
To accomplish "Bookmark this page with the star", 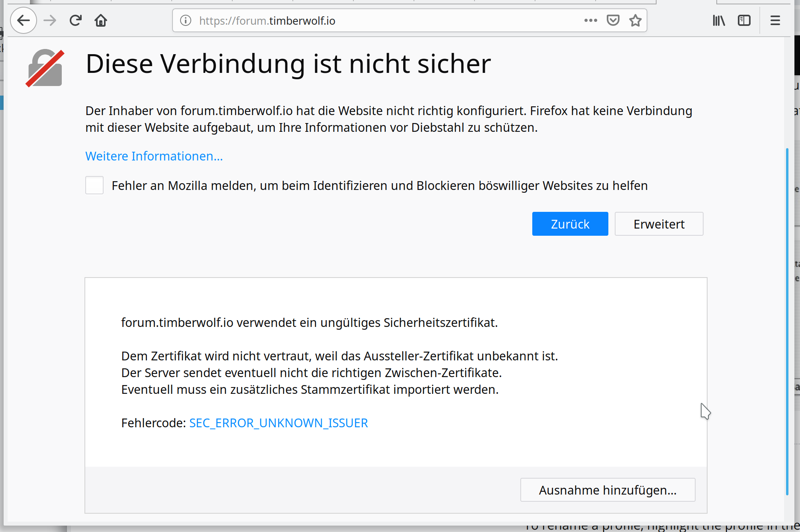I will 635,20.
